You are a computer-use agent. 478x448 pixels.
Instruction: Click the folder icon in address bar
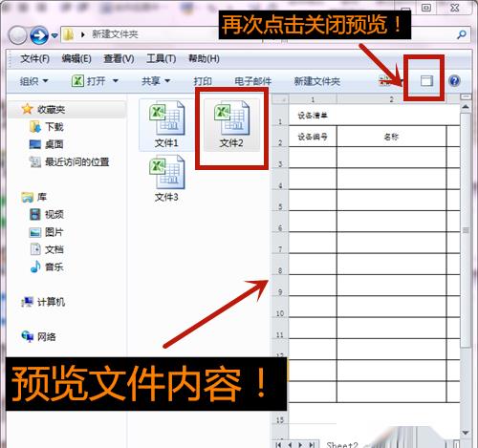(x=68, y=34)
